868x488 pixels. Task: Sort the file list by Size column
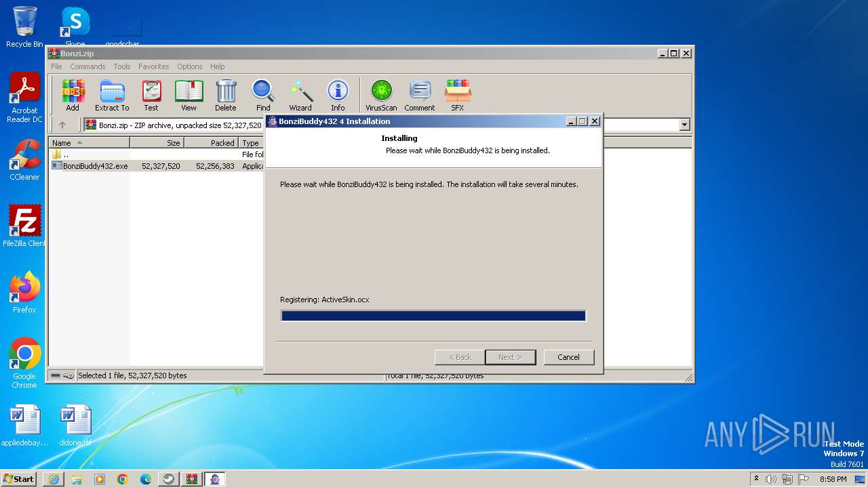[157, 143]
